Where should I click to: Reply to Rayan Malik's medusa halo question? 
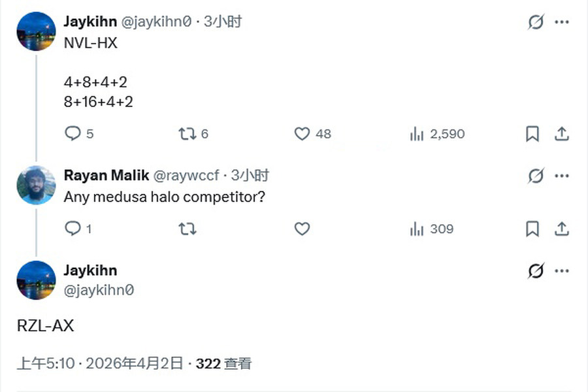tap(73, 229)
